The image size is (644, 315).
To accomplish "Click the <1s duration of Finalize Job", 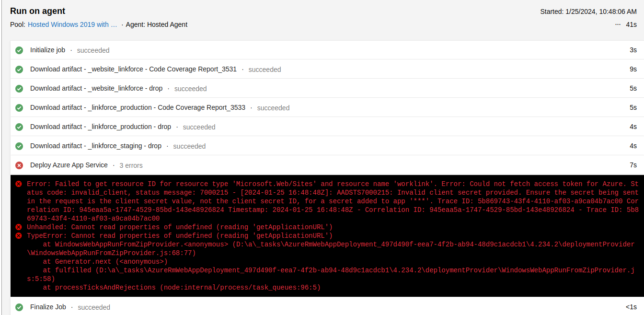I will pyautogui.click(x=631, y=307).
